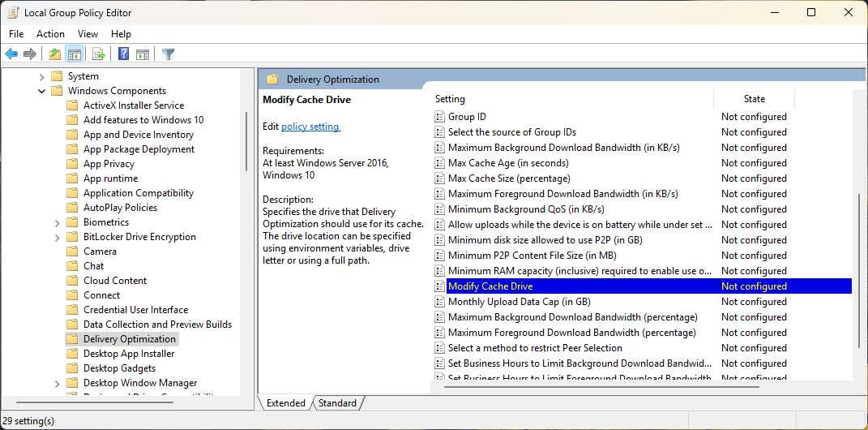
Task: Expand the BitLocker Drive Encryption node
Action: click(57, 237)
